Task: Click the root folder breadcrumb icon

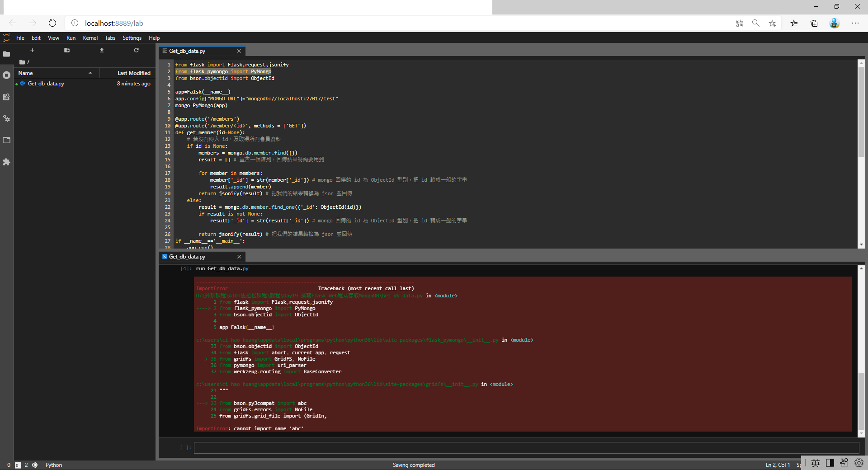Action: (22, 62)
